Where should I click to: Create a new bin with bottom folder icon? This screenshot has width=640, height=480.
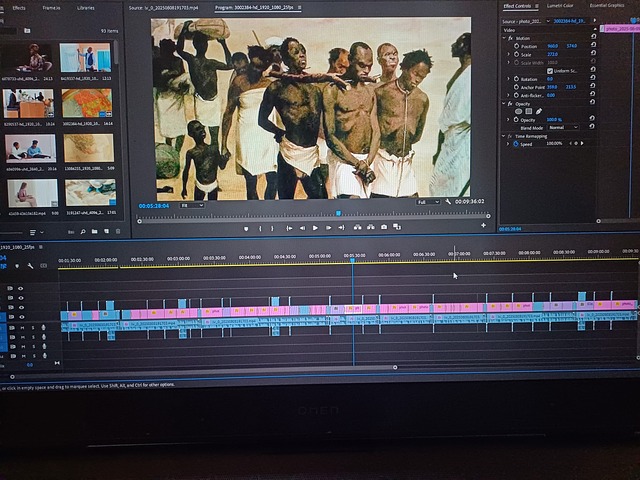click(x=95, y=231)
